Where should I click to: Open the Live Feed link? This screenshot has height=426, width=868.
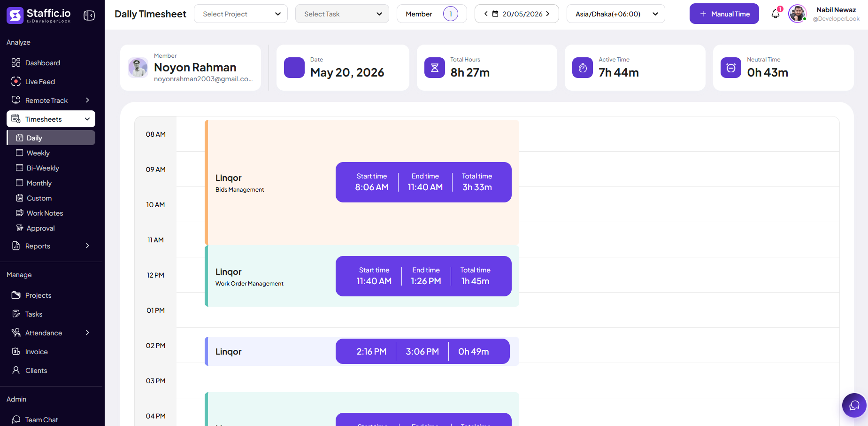tap(40, 81)
